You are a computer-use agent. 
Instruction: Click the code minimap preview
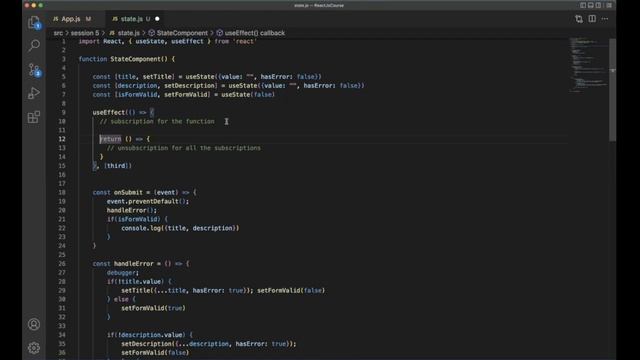tap(588, 65)
